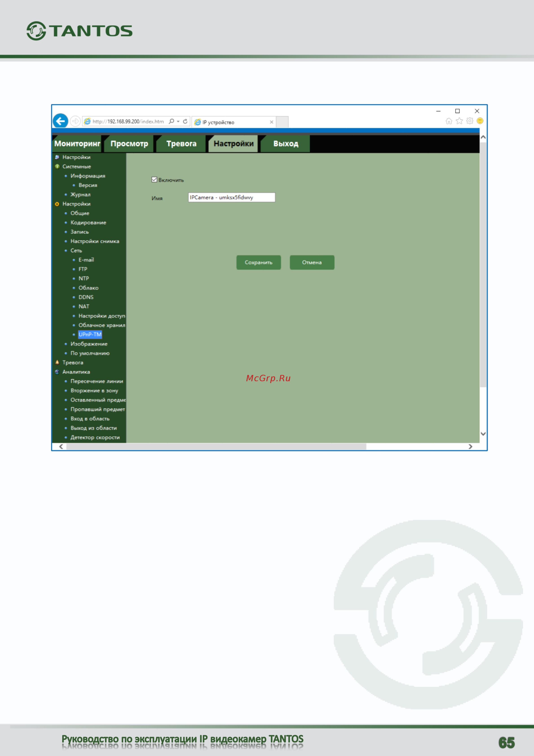Click the horizontal scrollbar right arrow
The image size is (534, 756).
470,446
